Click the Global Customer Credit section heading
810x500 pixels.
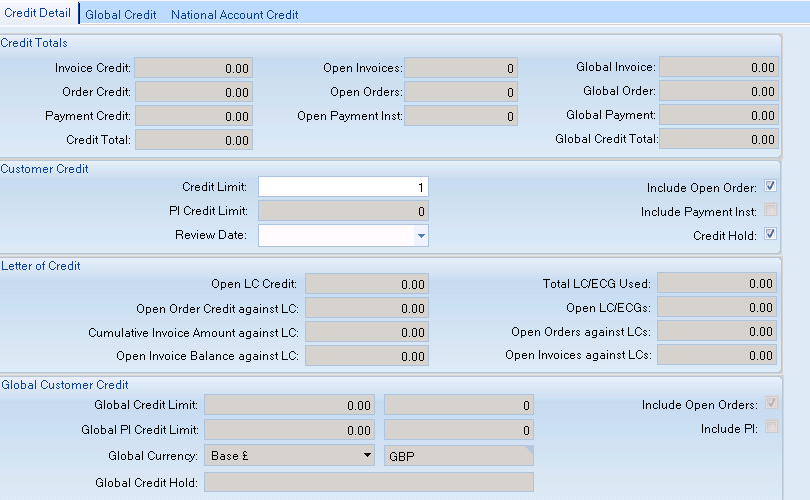tap(65, 385)
